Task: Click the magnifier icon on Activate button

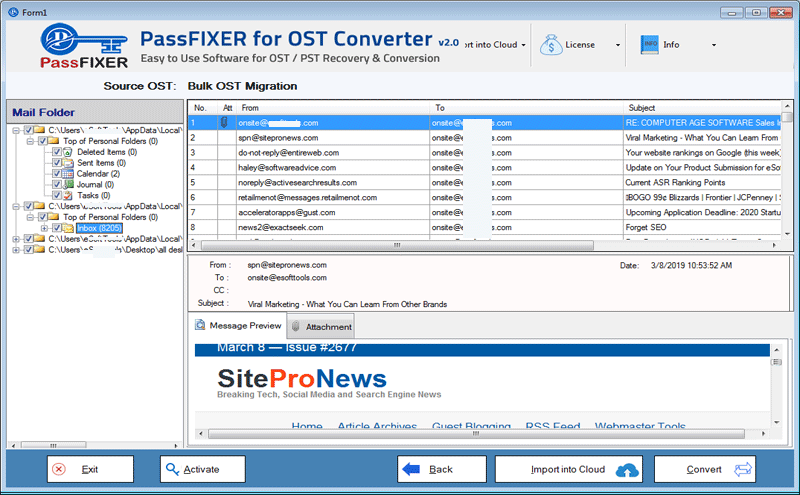Action: (x=172, y=469)
